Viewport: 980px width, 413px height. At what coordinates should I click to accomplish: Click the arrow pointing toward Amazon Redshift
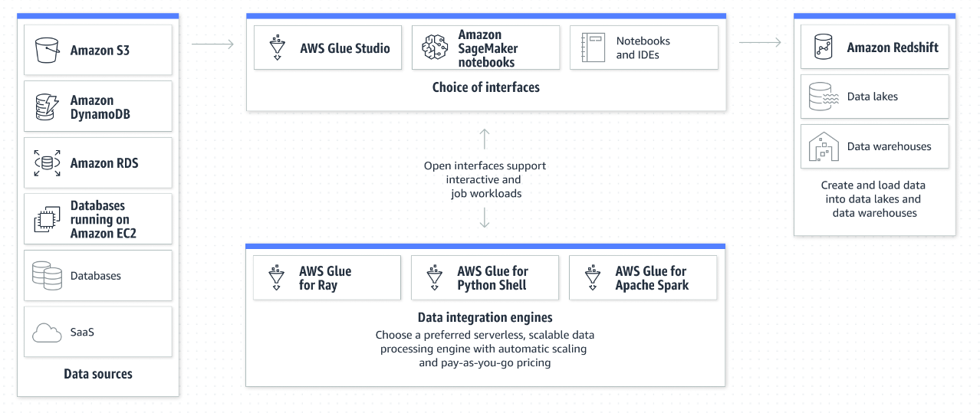(x=760, y=43)
